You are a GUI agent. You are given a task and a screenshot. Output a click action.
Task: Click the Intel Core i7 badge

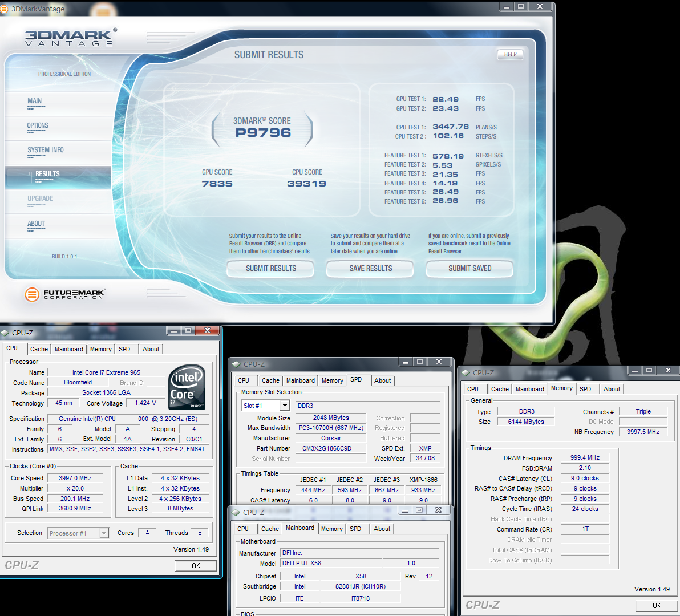(x=187, y=387)
